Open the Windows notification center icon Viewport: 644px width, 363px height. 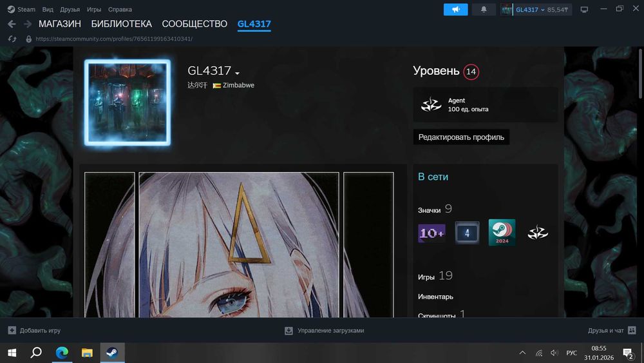point(628,353)
